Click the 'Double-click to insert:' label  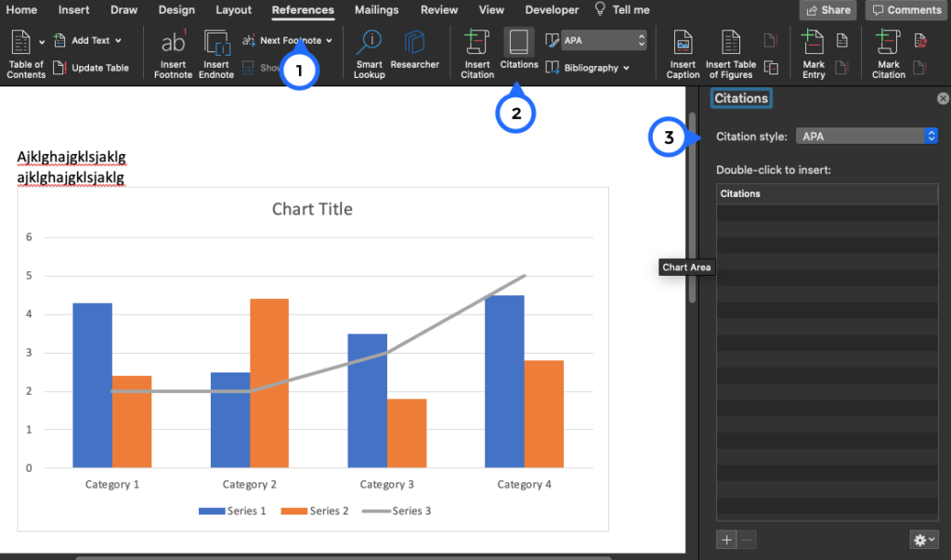[x=774, y=170]
